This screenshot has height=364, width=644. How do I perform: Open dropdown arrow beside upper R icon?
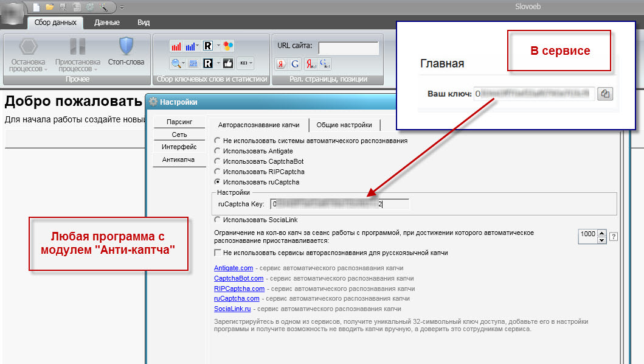pos(218,46)
